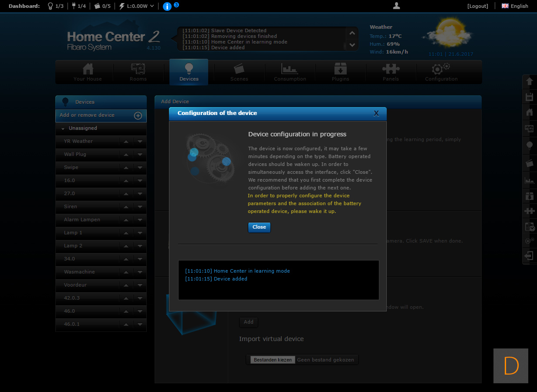
Task: Select Alarm Lampen device in sidebar
Action: pos(82,220)
